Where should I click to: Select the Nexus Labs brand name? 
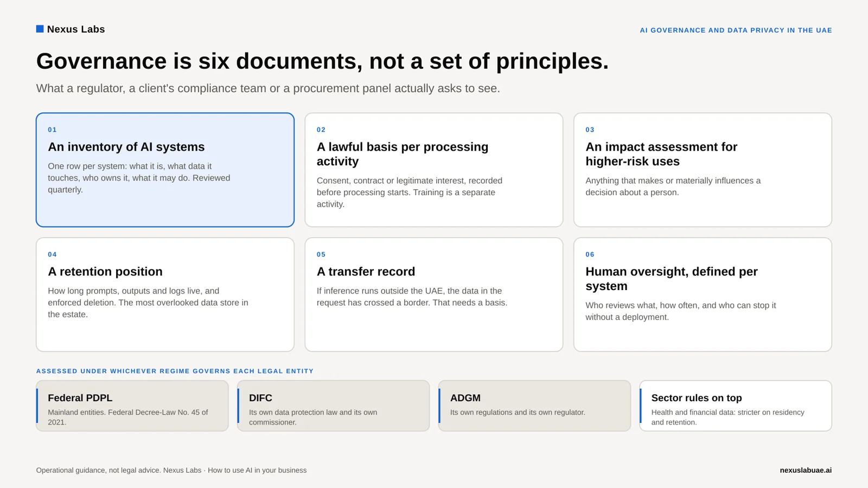pos(76,29)
